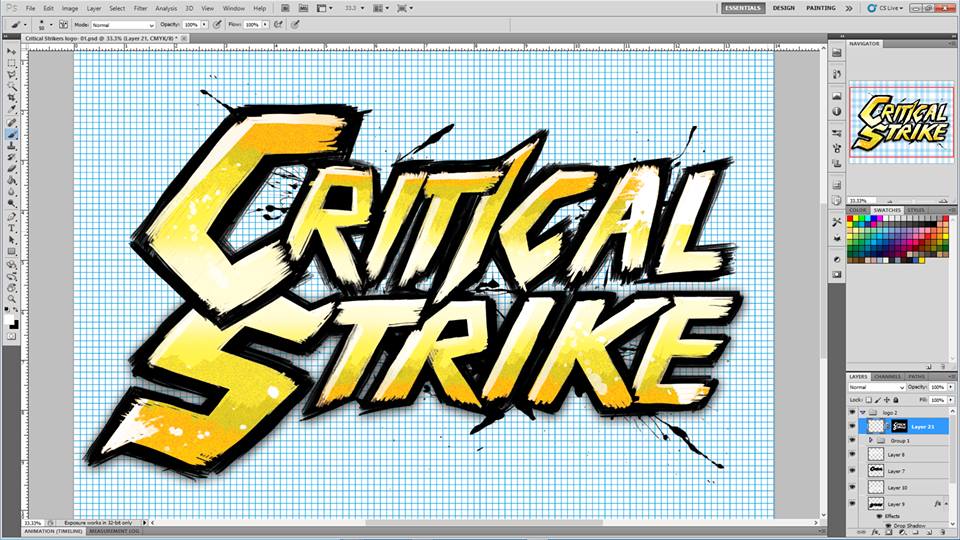Add layer style fx at Layers bottom
This screenshot has width=960, height=540.
coord(876,533)
